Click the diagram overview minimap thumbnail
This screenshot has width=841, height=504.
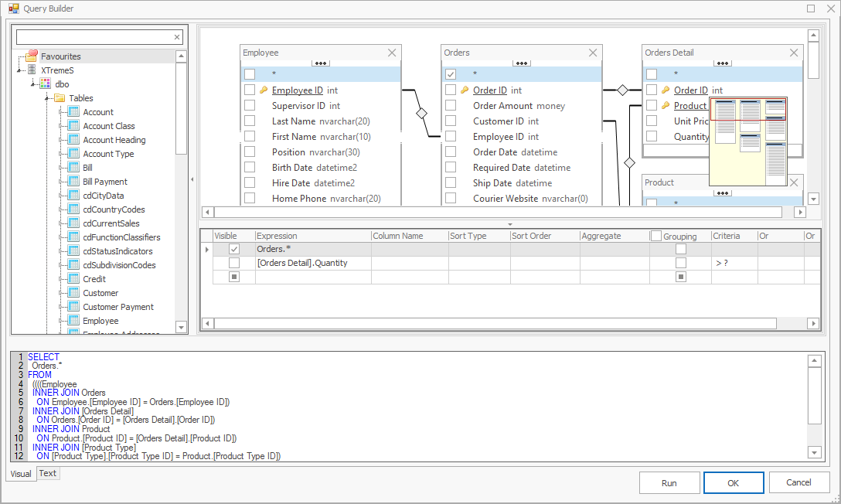(748, 141)
